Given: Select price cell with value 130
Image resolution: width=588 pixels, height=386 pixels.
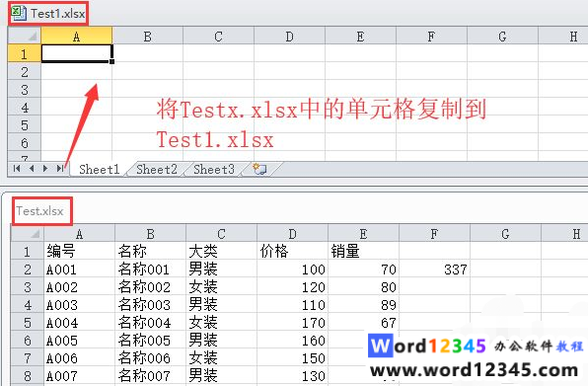Looking at the screenshot, I should point(292,376).
